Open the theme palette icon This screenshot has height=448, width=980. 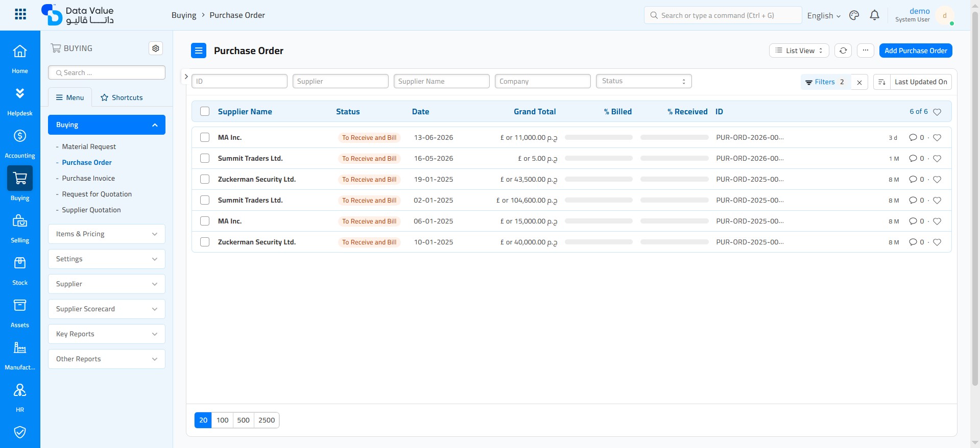(x=854, y=15)
